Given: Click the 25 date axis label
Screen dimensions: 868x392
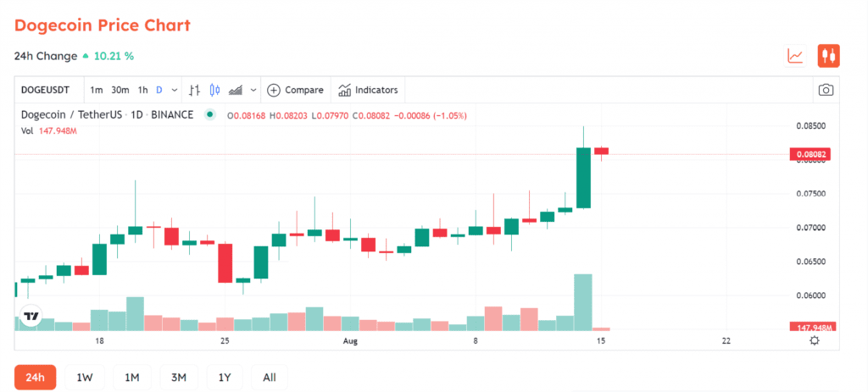Looking at the screenshot, I should click(x=225, y=341).
